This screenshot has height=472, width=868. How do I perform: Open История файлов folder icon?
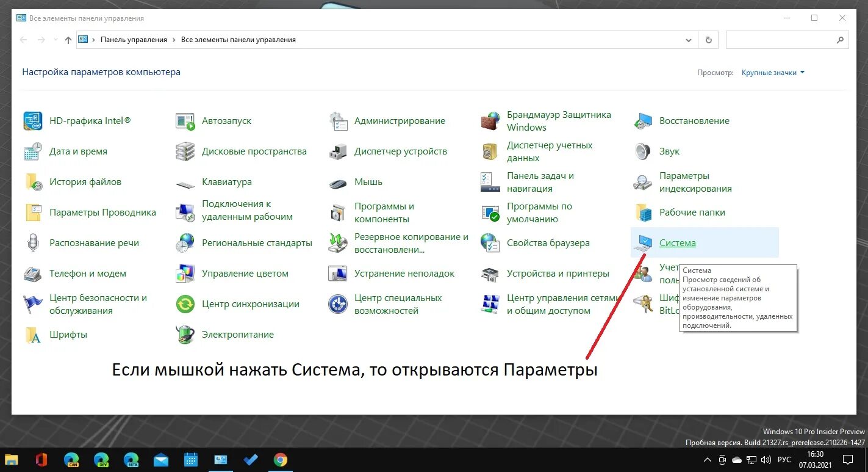coord(33,182)
